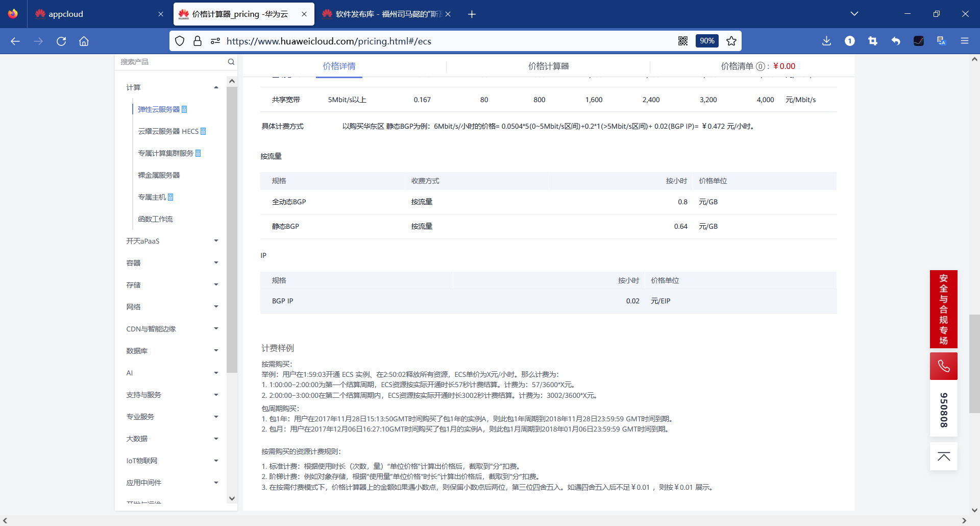Open the Firefox downloads panel
980x526 pixels.
point(827,41)
